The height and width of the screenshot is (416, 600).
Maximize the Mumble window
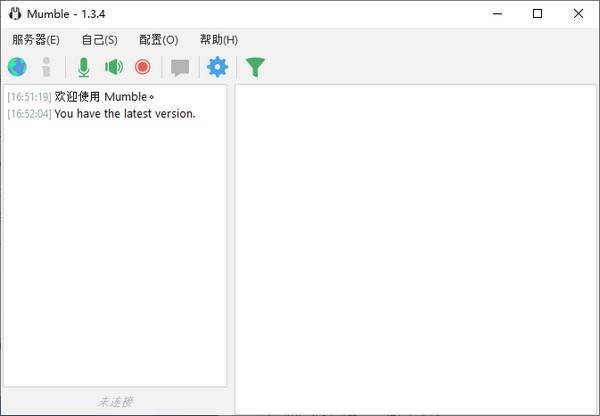click(x=537, y=13)
